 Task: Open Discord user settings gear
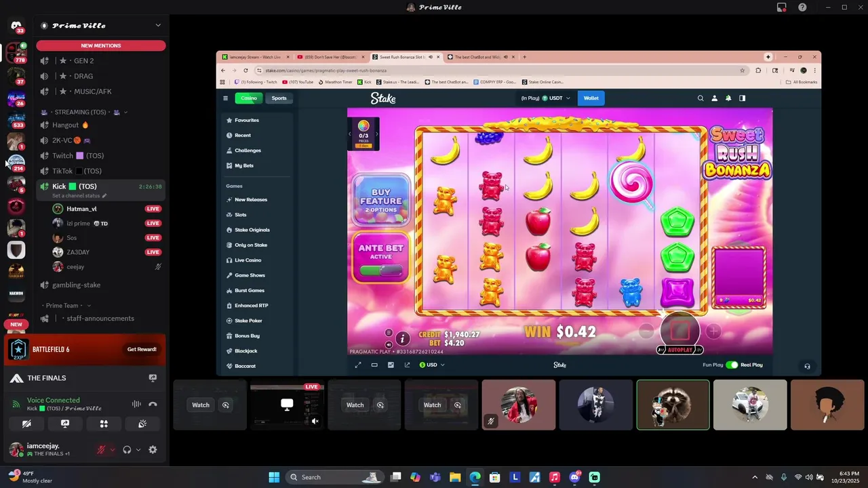click(x=153, y=449)
